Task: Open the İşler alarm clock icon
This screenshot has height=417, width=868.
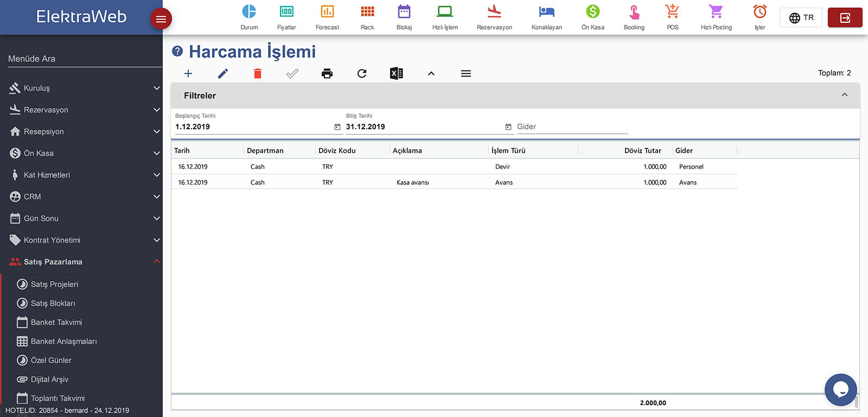Action: 760,11
